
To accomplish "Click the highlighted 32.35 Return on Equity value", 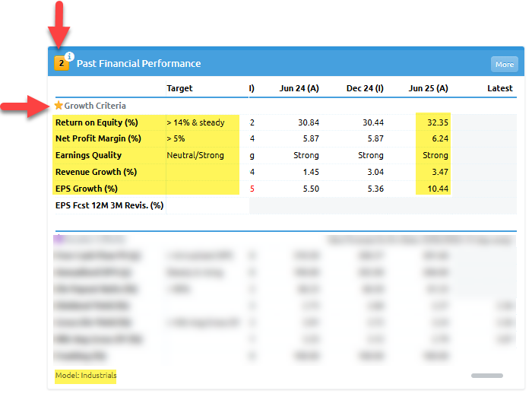I will point(435,122).
